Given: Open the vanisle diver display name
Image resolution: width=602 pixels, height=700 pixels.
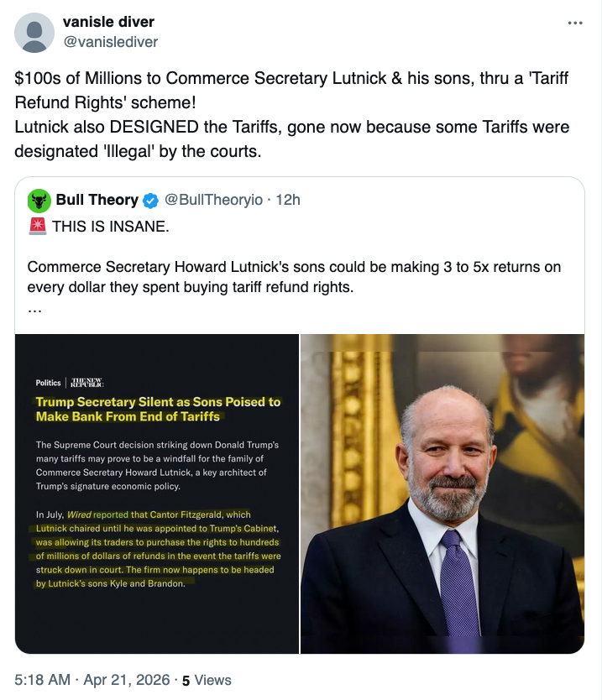Looking at the screenshot, I should [108, 22].
